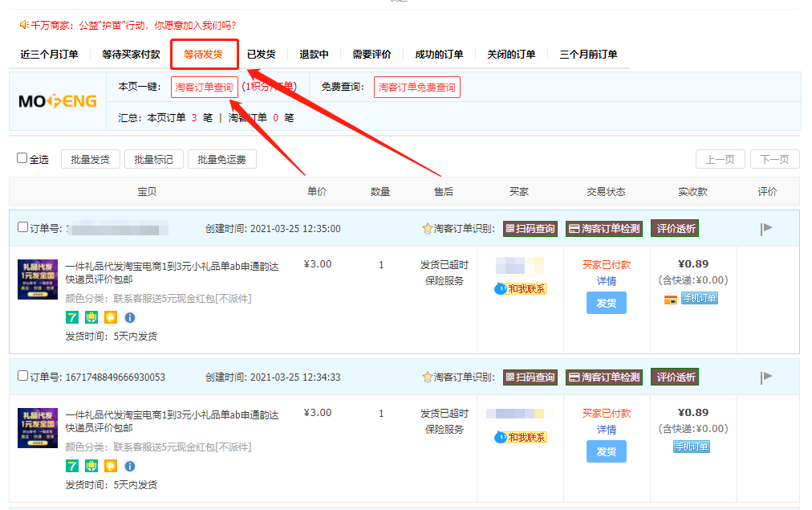
Task: Click 手机订单 badge in second order
Action: [692, 447]
